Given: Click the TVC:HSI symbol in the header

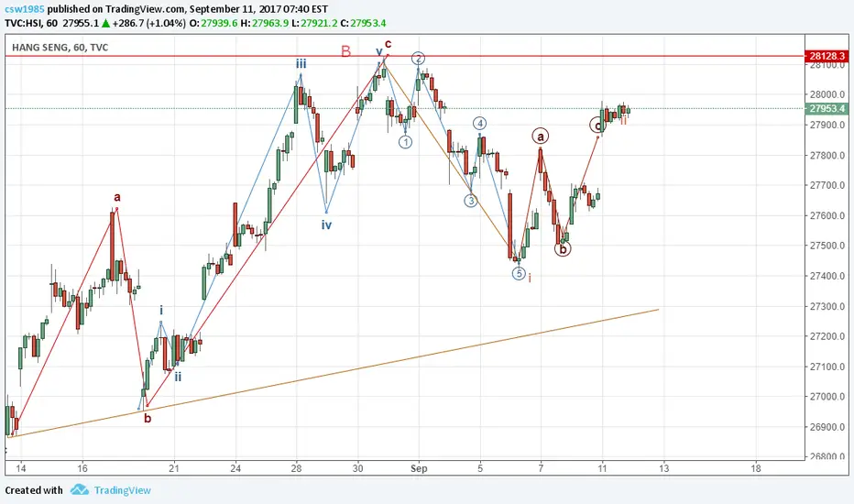Looking at the screenshot, I should 24,23.
